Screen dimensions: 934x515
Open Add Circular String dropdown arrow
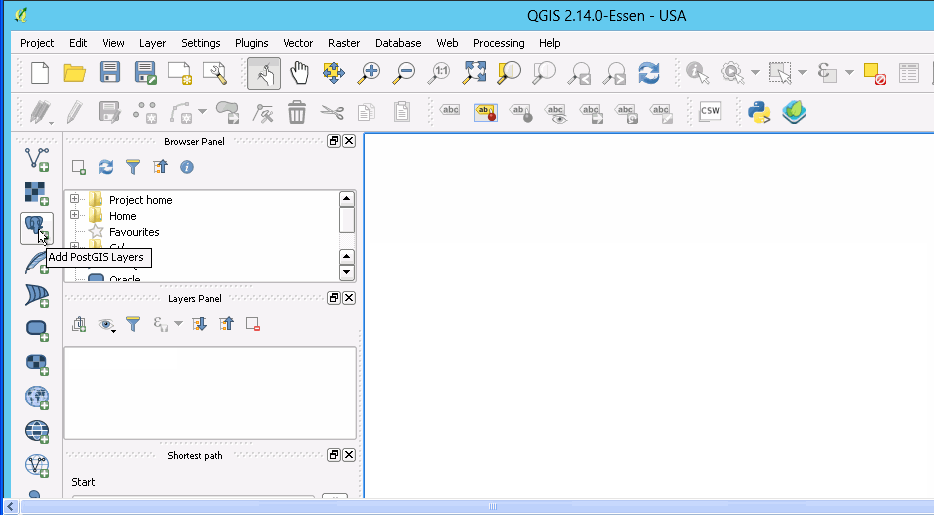pyautogui.click(x=203, y=111)
